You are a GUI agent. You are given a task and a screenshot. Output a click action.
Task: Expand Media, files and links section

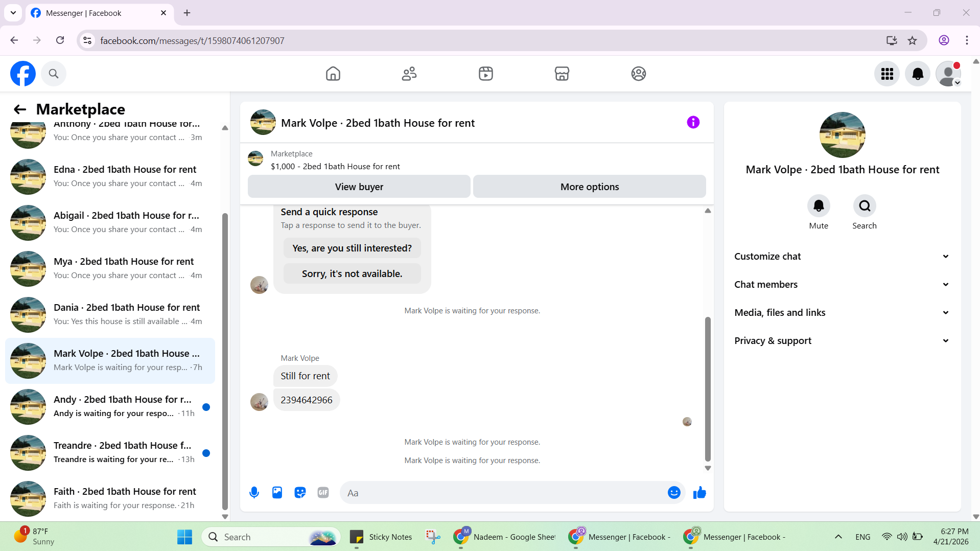pyautogui.click(x=842, y=313)
